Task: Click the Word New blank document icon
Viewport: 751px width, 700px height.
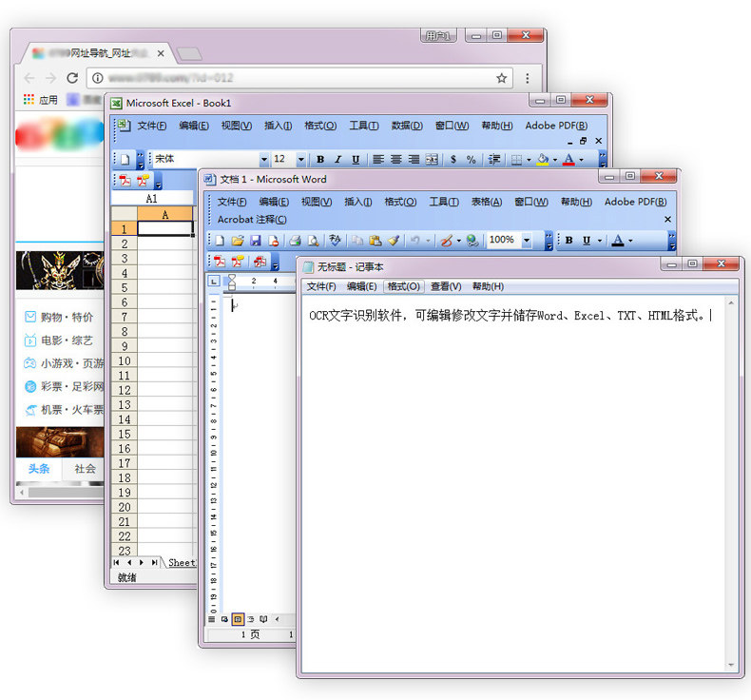Action: 220,240
